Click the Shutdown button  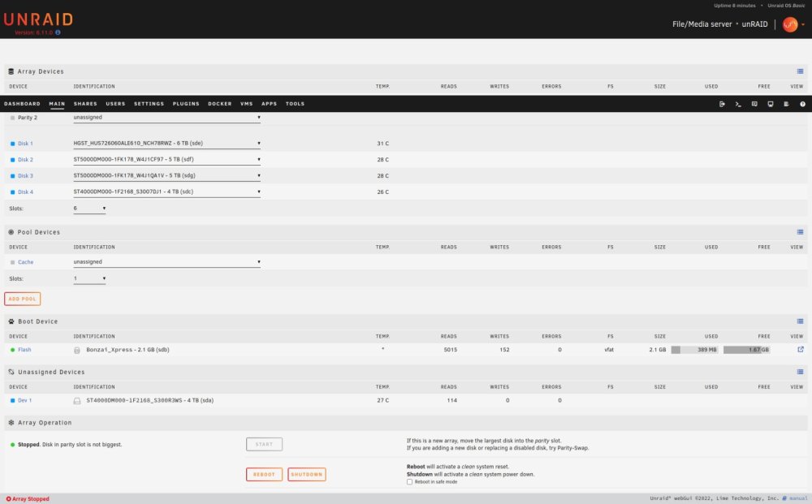(307, 475)
